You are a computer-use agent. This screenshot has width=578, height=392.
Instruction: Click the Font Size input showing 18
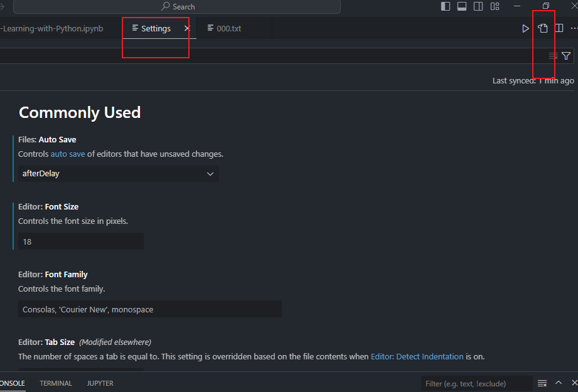click(81, 241)
